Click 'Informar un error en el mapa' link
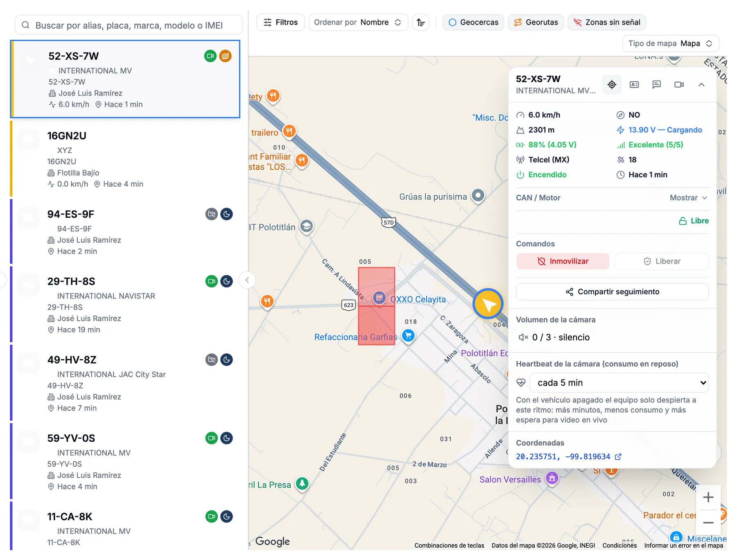737x560 pixels. (x=684, y=545)
